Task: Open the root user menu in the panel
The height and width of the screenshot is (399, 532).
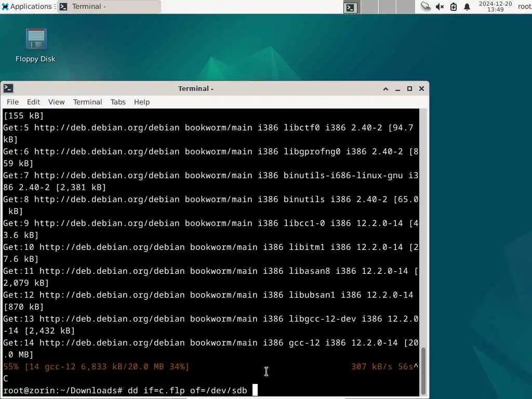Action: [x=524, y=6]
